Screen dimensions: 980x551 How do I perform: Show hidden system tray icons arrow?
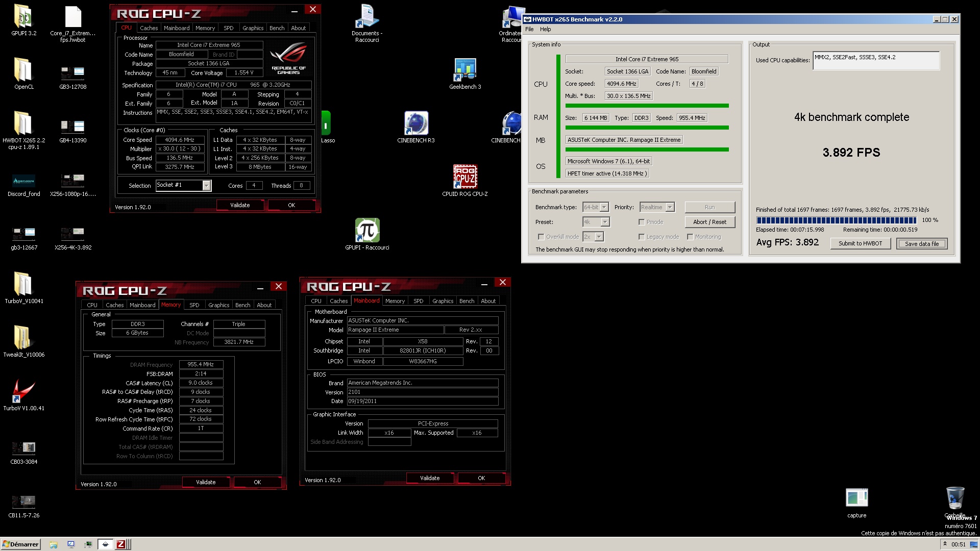point(945,544)
